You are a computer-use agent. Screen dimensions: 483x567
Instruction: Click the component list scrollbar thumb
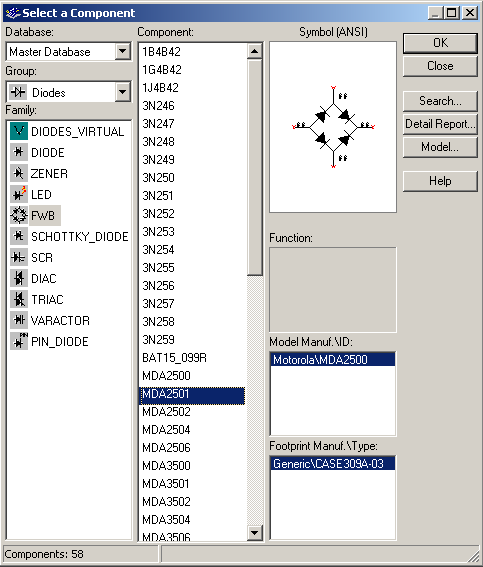(255, 167)
